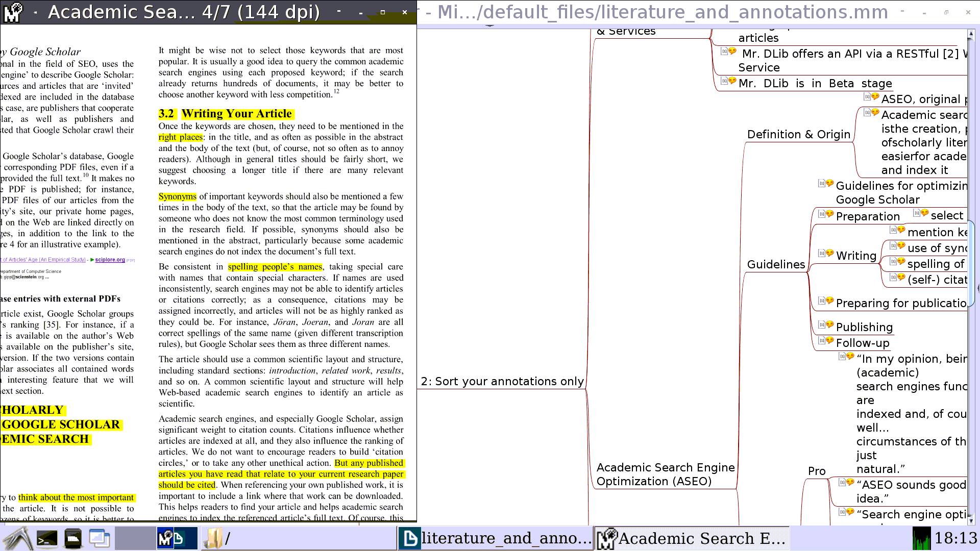The width and height of the screenshot is (980, 551).
Task: Click the PDF icon beside 'Preparing for publicatio' node
Action: pos(821,300)
